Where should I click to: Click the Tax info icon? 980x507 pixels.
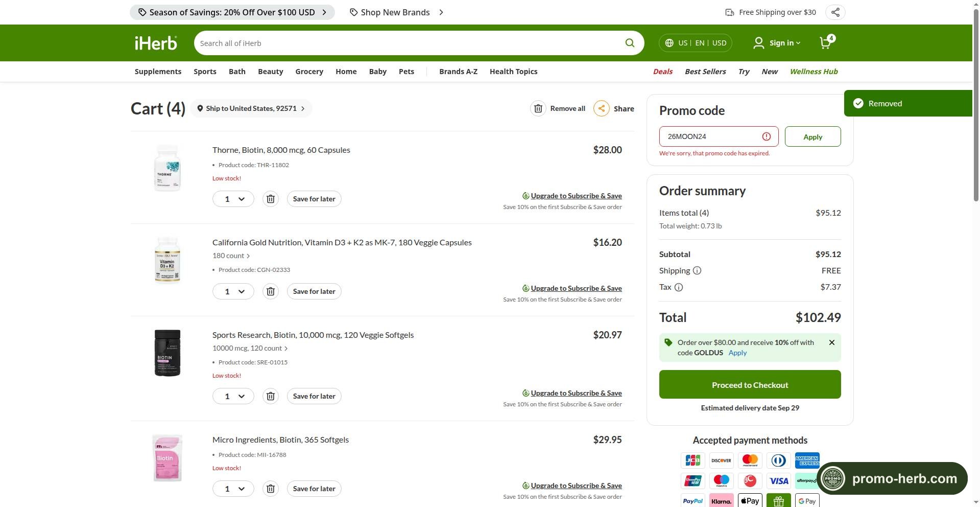(x=679, y=287)
